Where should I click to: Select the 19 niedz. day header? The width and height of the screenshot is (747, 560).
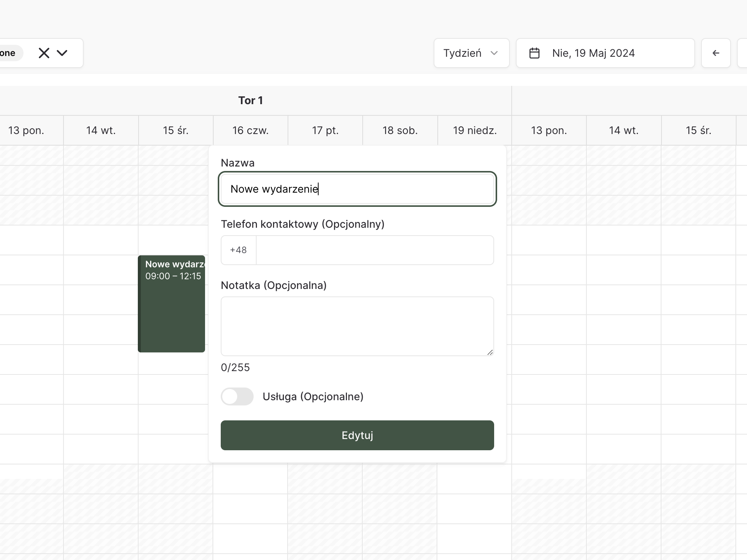pyautogui.click(x=475, y=130)
